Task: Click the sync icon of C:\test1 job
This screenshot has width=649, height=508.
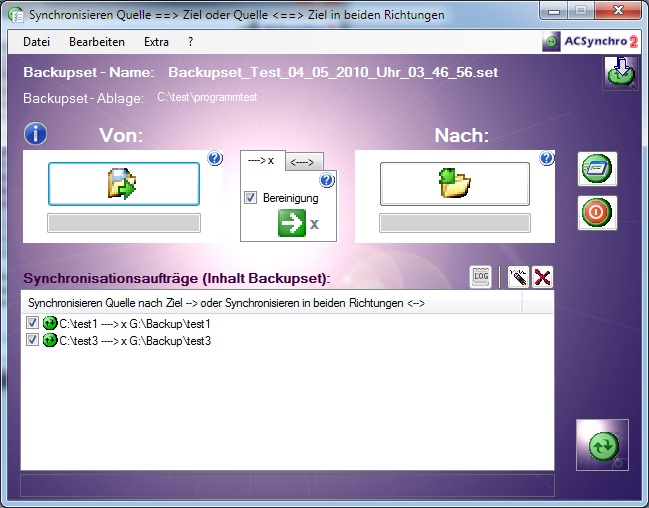Action: [50, 323]
